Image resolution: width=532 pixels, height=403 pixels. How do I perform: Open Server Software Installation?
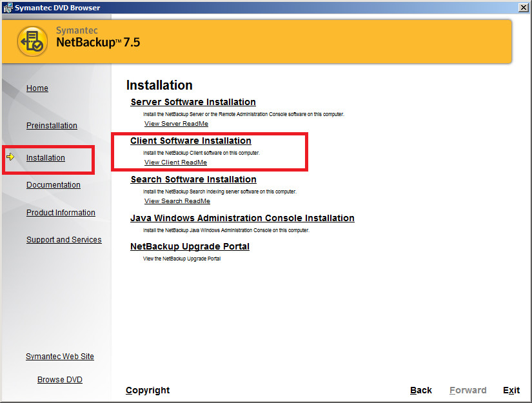192,102
